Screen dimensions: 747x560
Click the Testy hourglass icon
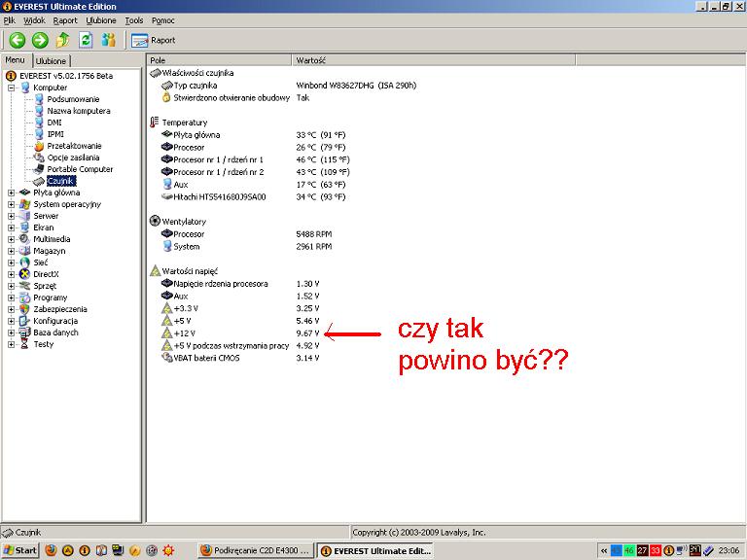(24, 344)
